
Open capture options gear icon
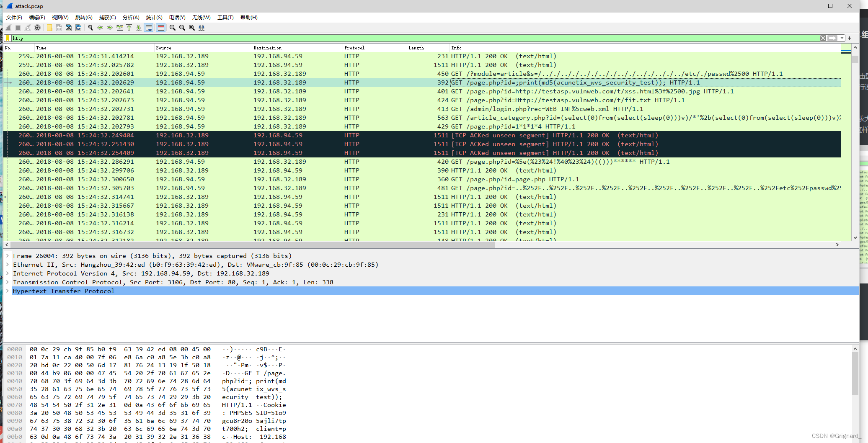pos(37,28)
